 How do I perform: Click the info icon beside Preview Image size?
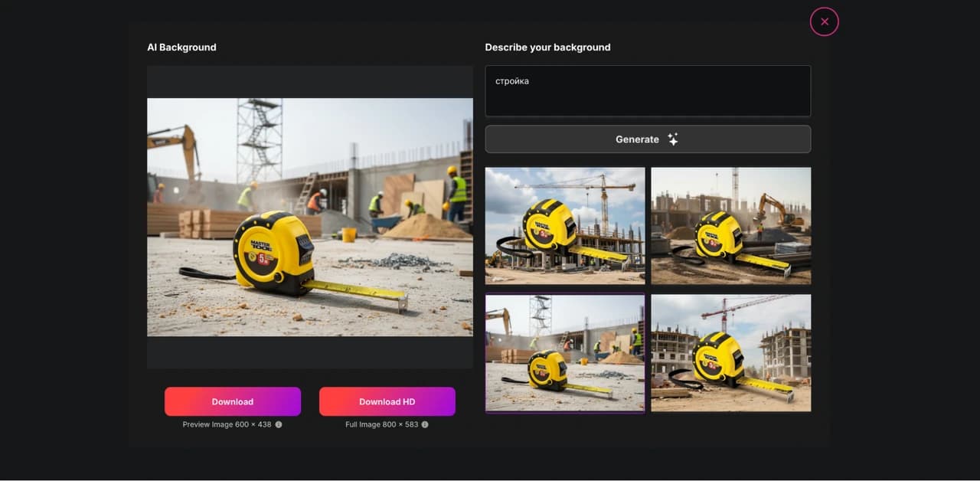pyautogui.click(x=279, y=424)
